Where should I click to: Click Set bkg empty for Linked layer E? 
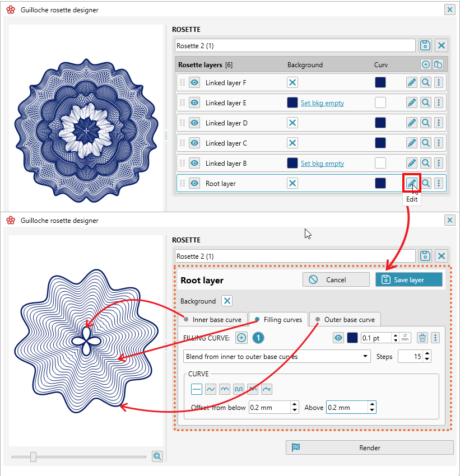322,102
